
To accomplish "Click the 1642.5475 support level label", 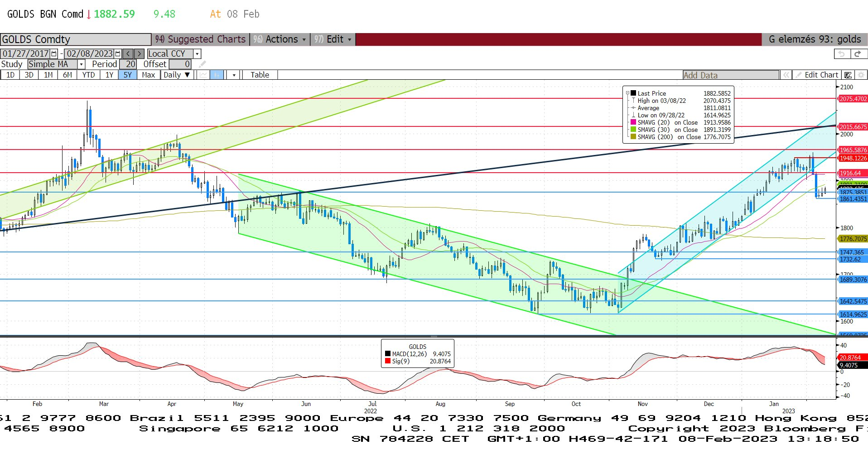I will point(853,301).
